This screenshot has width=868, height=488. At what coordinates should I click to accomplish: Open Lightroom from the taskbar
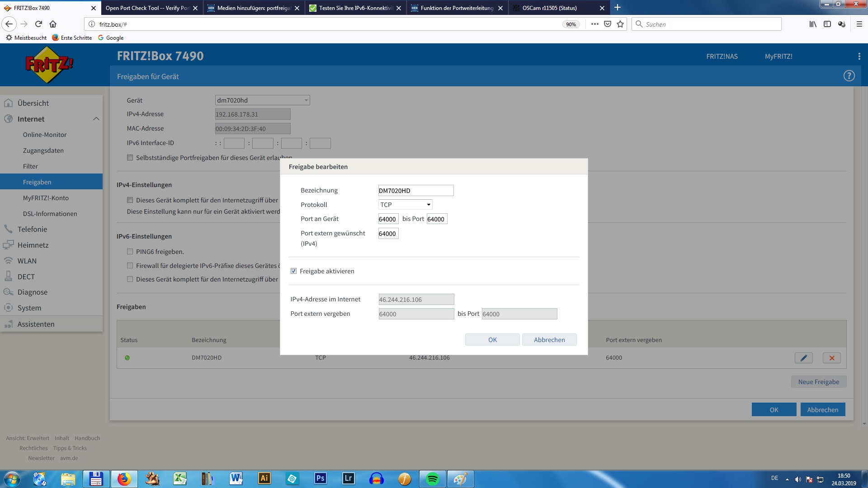[349, 479]
